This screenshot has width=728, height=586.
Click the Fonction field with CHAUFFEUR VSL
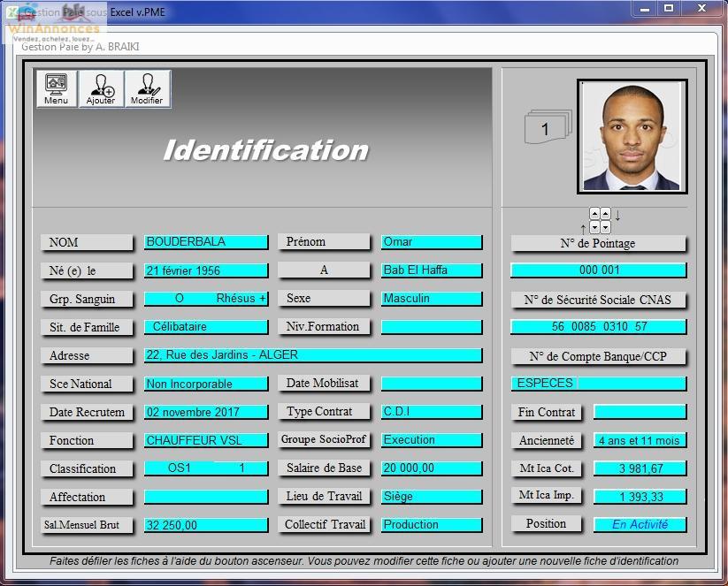[206, 440]
